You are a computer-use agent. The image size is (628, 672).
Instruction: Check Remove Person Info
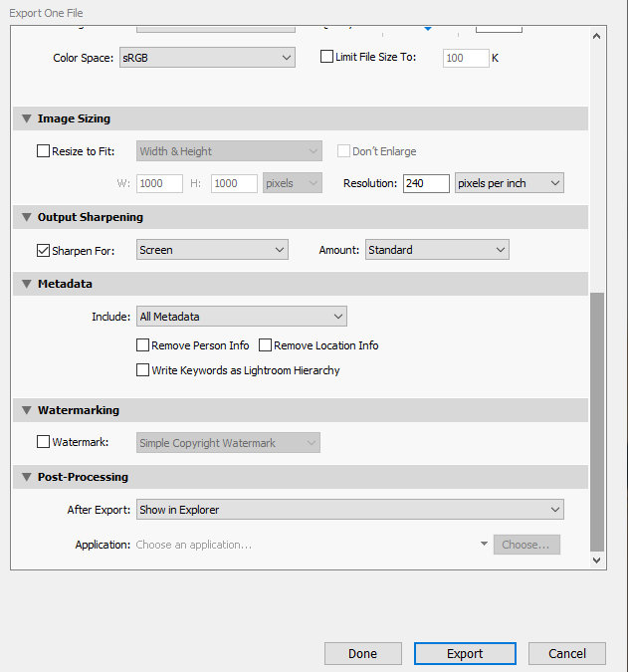point(142,345)
